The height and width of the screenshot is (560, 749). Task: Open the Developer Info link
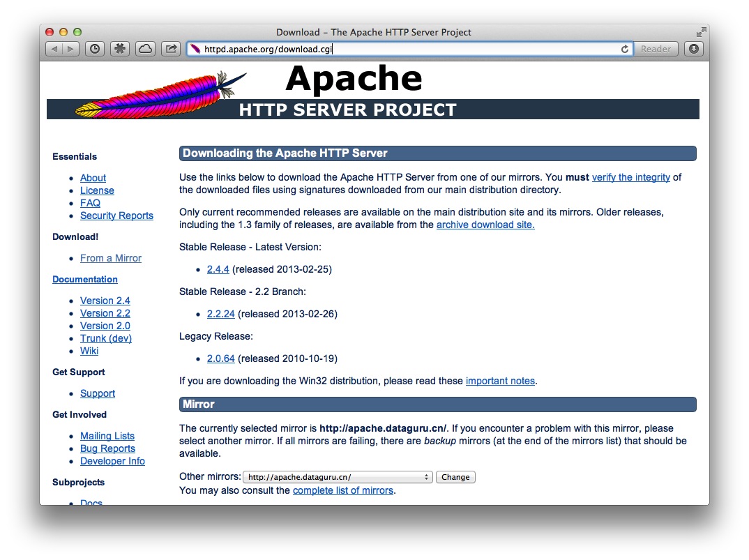112,461
